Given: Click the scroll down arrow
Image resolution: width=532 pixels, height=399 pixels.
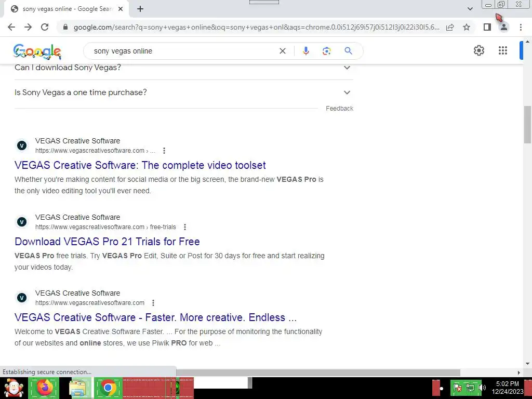Looking at the screenshot, I should [527, 364].
